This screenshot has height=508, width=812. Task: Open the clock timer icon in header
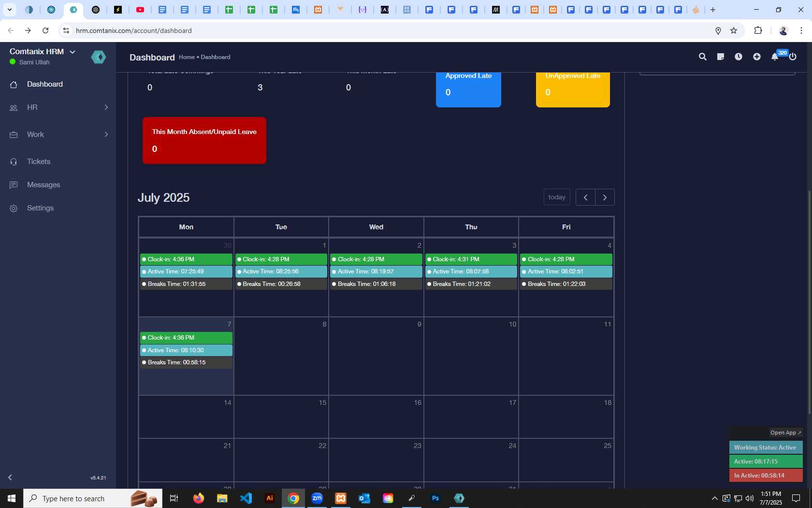point(739,57)
